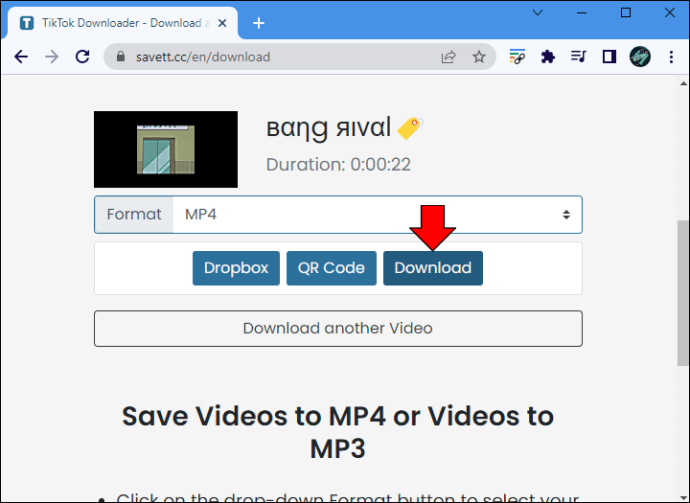
Task: Open the media control playlist icon
Action: point(578,57)
